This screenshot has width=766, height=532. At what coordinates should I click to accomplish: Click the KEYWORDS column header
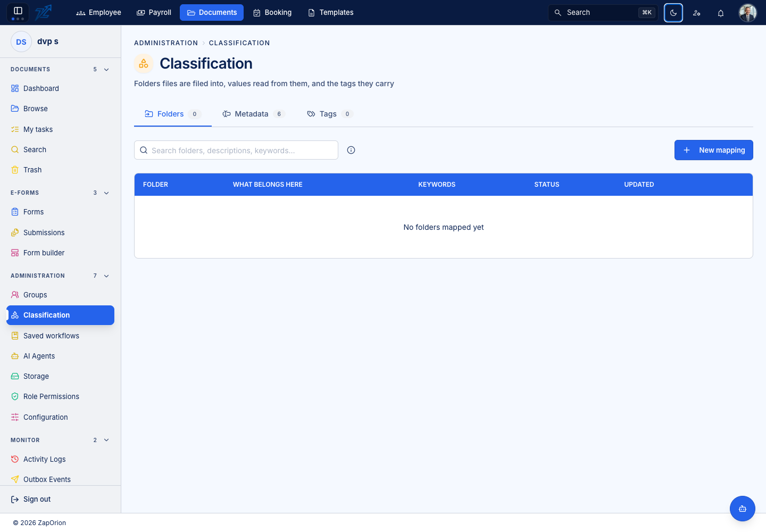437,185
